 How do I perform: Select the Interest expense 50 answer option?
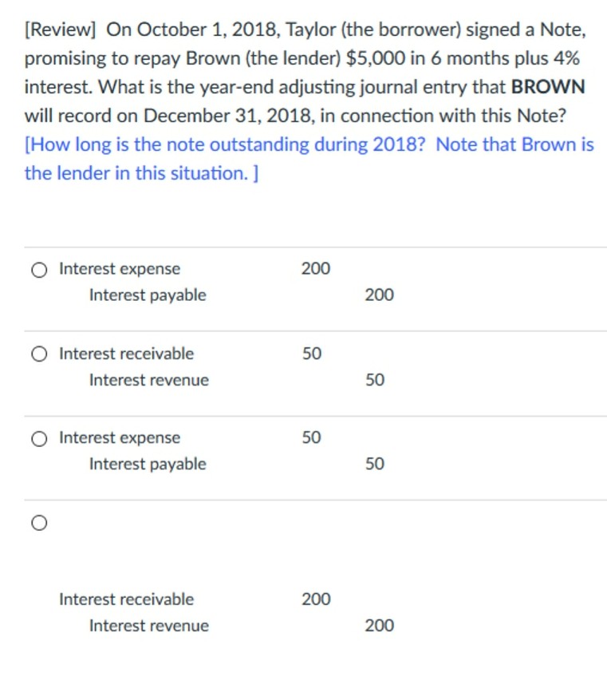tap(38, 438)
